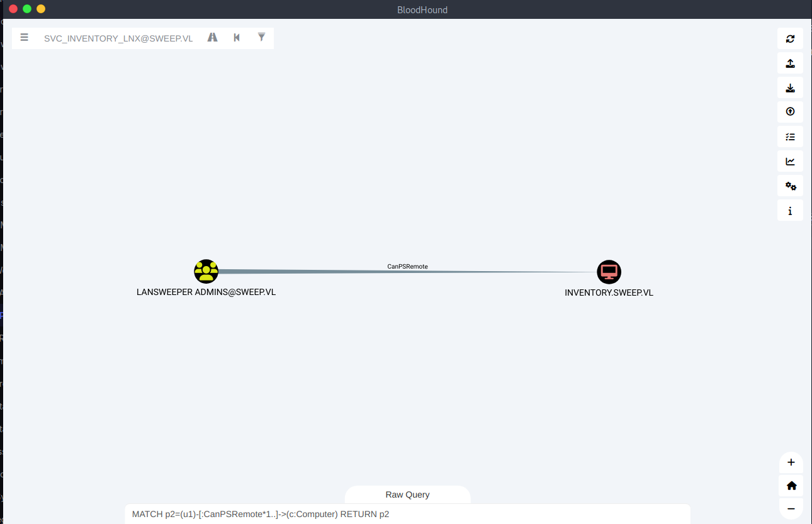Import a graph with the download icon

[x=790, y=88]
